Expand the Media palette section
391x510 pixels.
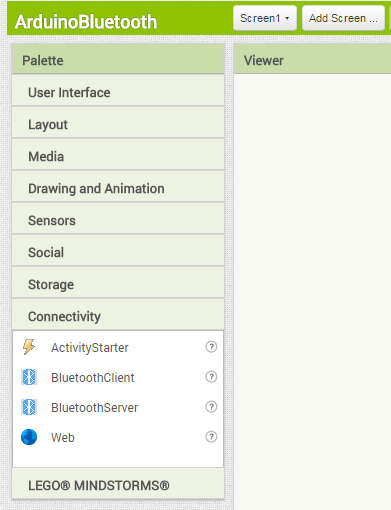click(x=118, y=155)
